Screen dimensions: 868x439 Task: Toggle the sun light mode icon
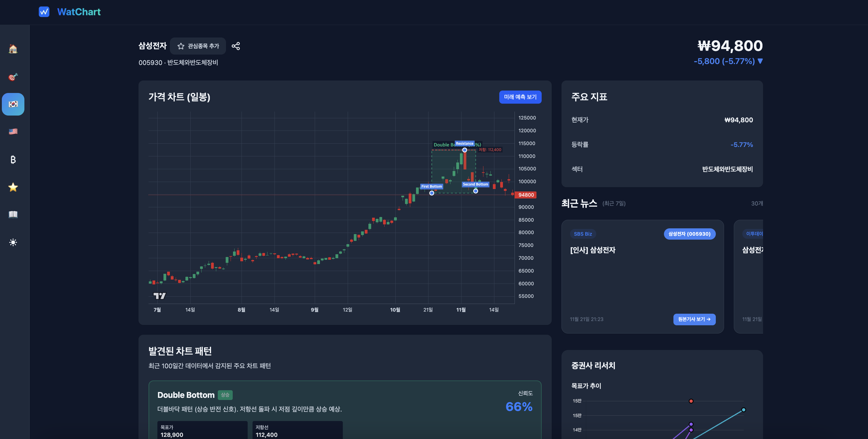tap(13, 242)
